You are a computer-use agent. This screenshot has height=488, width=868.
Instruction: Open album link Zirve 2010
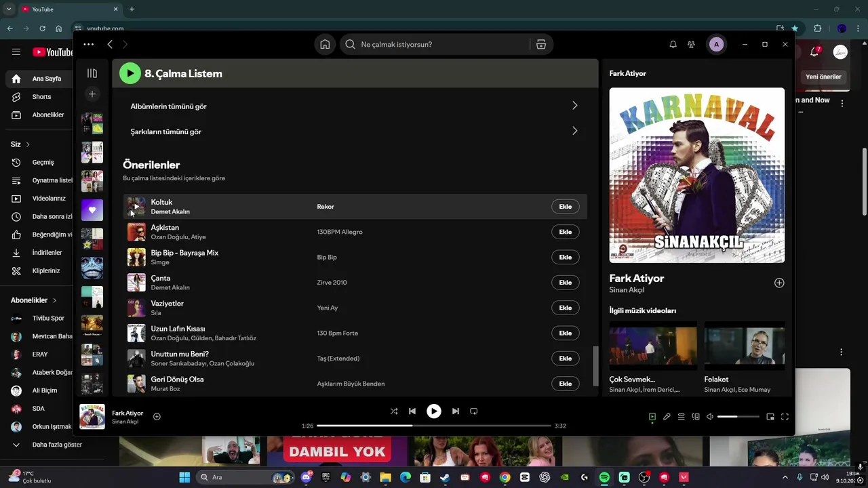point(332,283)
